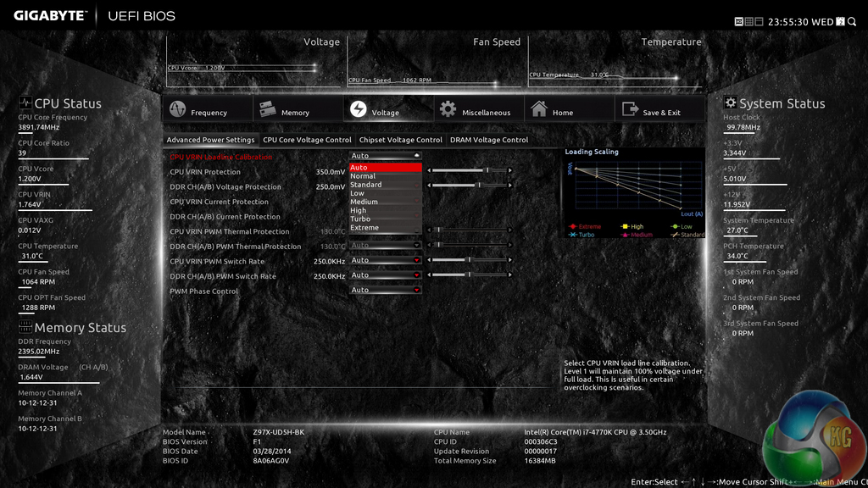Open the Memory section icon
The height and width of the screenshot is (488, 868).
pos(268,110)
